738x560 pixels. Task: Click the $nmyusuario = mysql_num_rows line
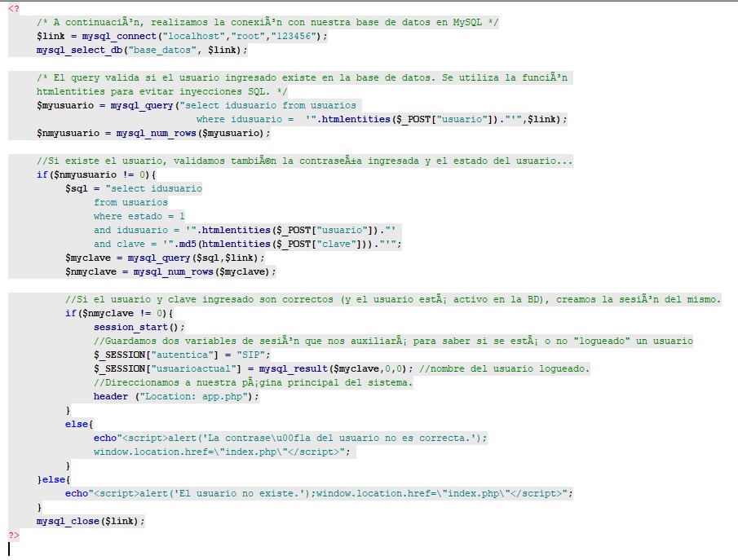click(x=153, y=133)
